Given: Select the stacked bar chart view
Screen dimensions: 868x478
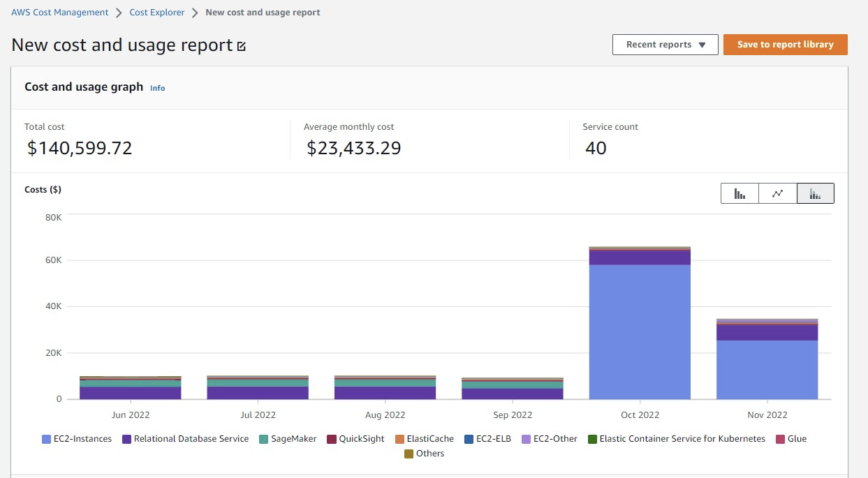Looking at the screenshot, I should [x=815, y=193].
